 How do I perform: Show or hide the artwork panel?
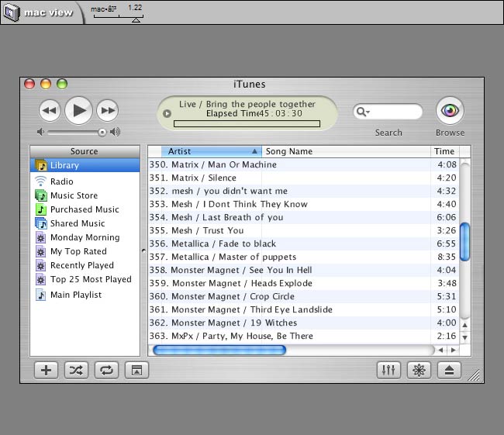click(136, 371)
